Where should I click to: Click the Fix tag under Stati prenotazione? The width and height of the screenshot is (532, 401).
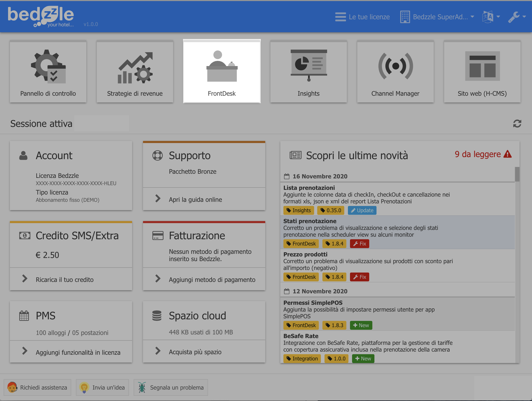pos(360,244)
